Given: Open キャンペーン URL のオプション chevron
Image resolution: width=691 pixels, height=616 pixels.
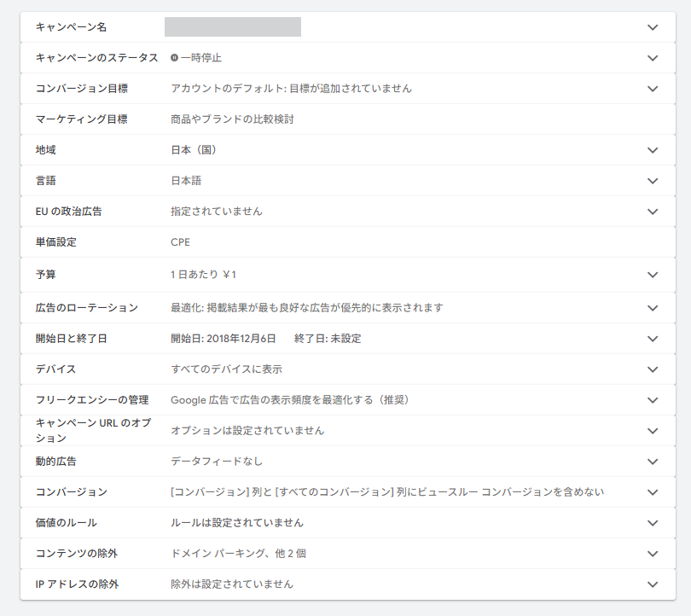Looking at the screenshot, I should (x=653, y=431).
